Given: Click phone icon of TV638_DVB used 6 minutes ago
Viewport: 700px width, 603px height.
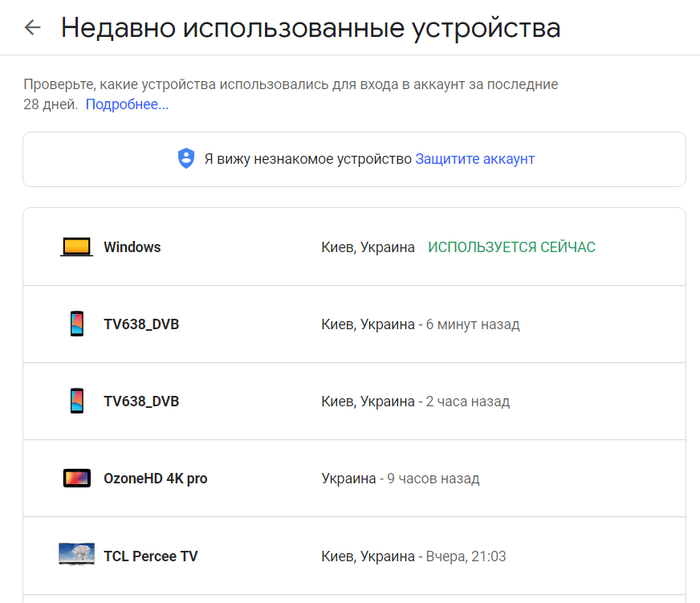Looking at the screenshot, I should click(77, 324).
